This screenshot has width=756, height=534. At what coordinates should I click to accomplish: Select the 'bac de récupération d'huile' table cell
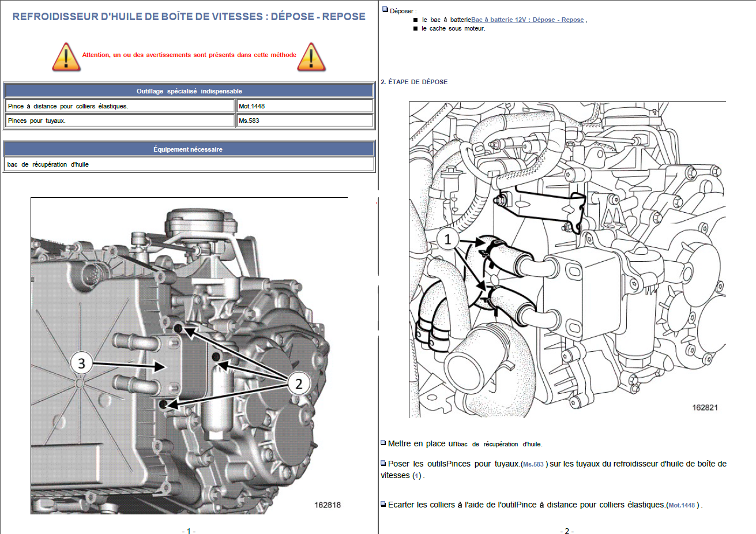[x=189, y=164]
